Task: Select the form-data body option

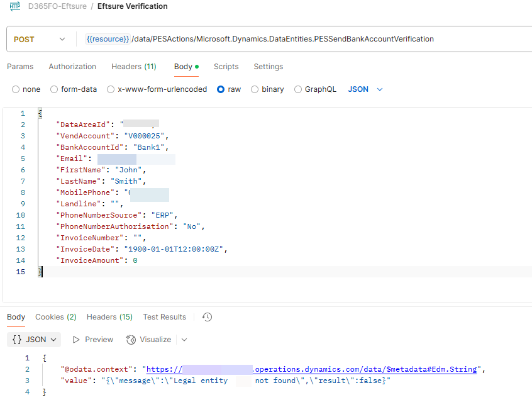Action: pos(54,89)
